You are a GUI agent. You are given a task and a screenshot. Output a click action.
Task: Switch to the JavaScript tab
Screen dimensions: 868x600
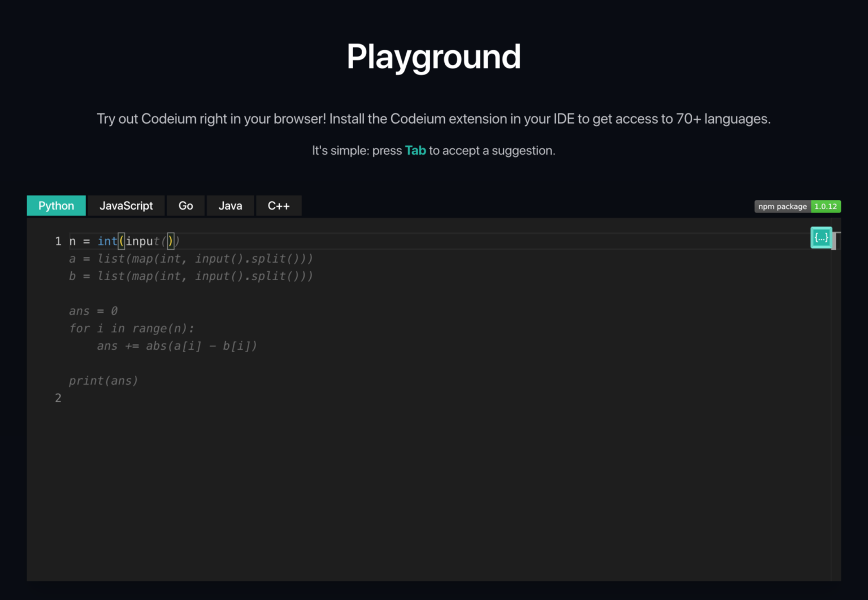pos(126,206)
